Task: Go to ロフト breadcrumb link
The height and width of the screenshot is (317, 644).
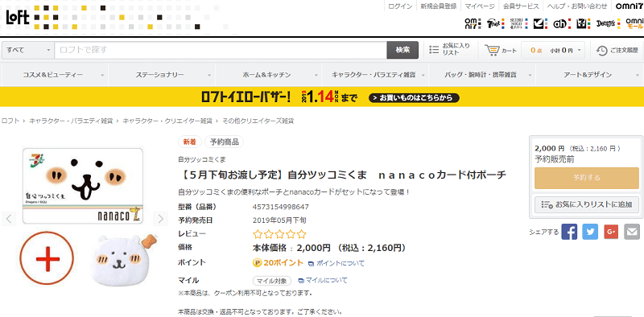Action: point(10,121)
